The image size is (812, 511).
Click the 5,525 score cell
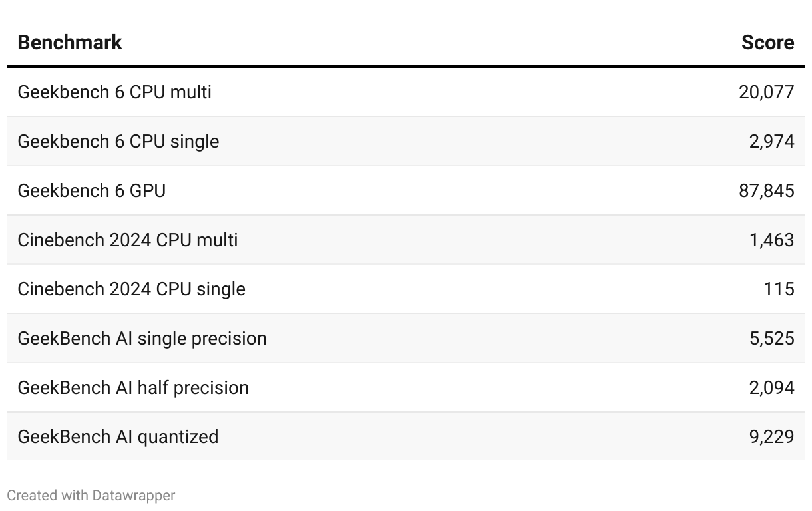tap(771, 338)
